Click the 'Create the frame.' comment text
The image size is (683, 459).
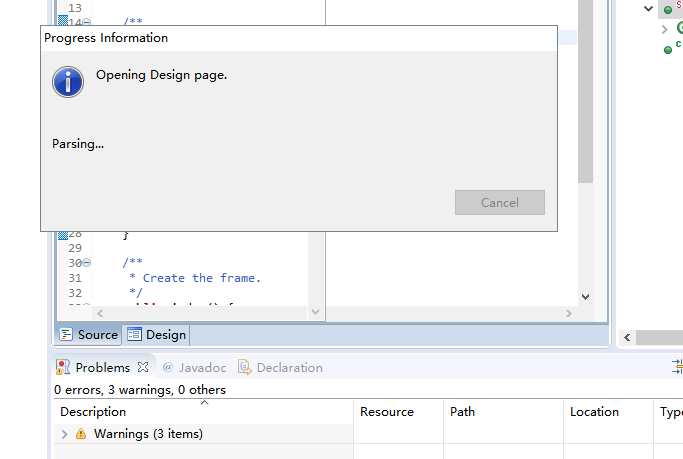click(202, 278)
